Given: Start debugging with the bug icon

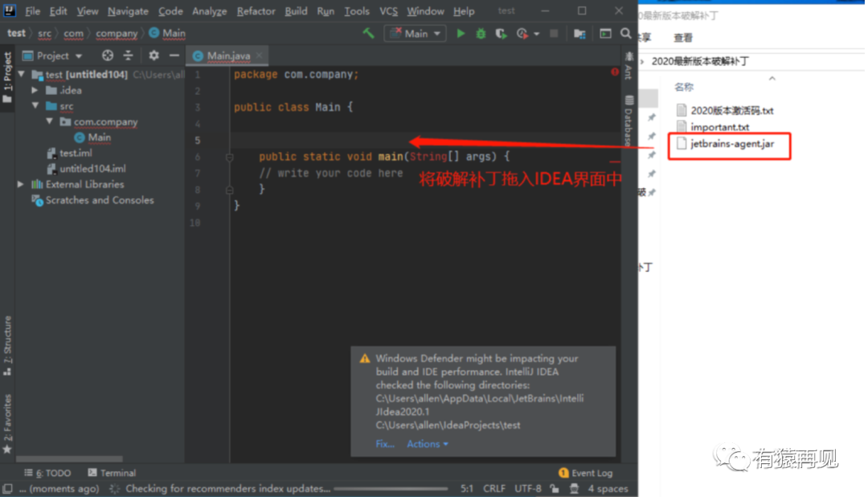Looking at the screenshot, I should click(481, 34).
